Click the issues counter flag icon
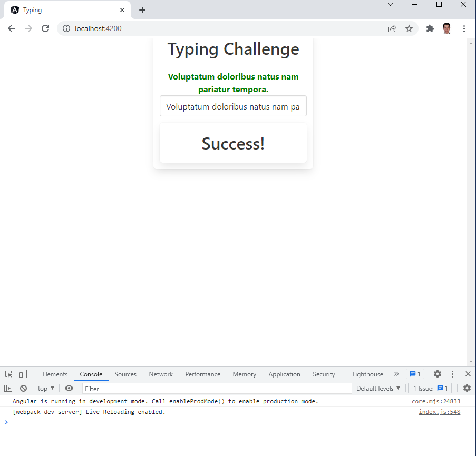The height and width of the screenshot is (456, 476). pos(415,374)
